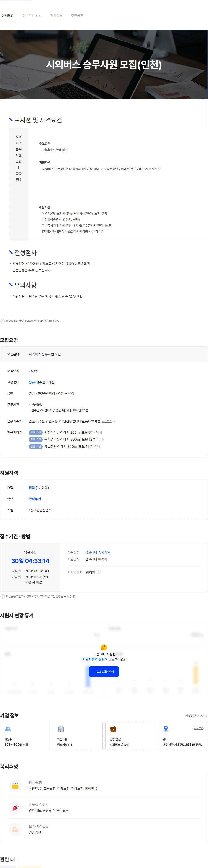208x868 pixels.
Task: Click the 잡코리아 즉시지원 link
Action: [x=97, y=552]
